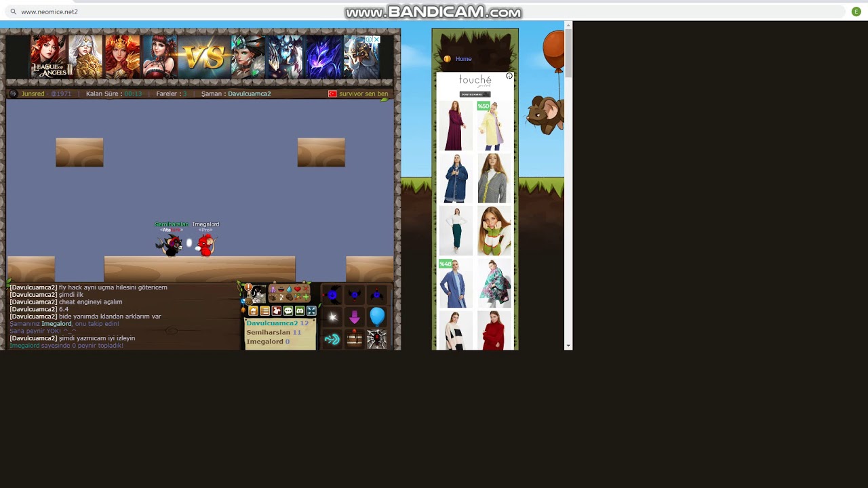The image size is (868, 488).
Task: Click the Semiharslan mouse character
Action: (170, 245)
